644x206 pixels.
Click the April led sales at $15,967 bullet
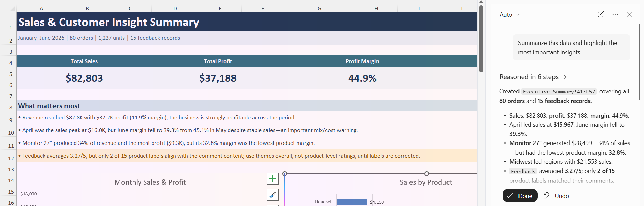click(x=567, y=129)
